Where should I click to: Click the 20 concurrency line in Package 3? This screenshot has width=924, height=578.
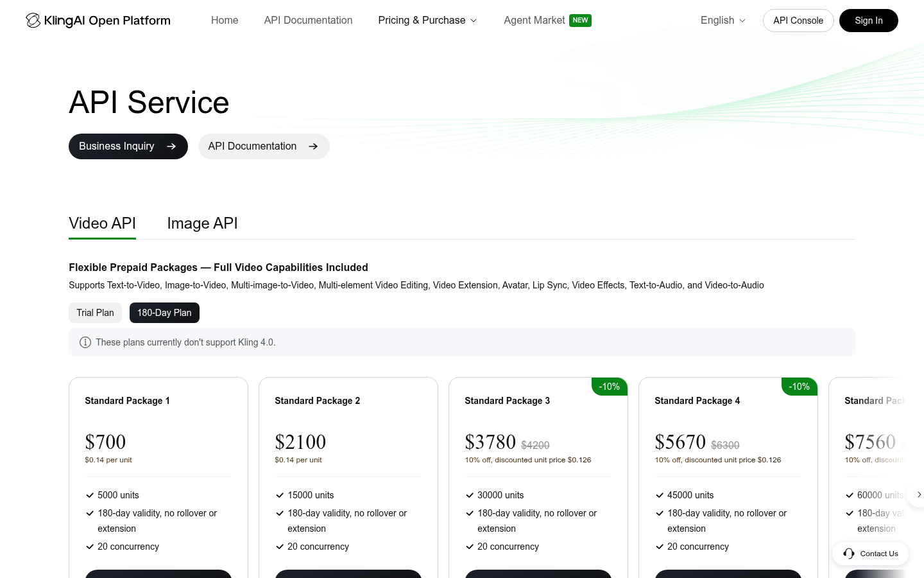(x=508, y=547)
